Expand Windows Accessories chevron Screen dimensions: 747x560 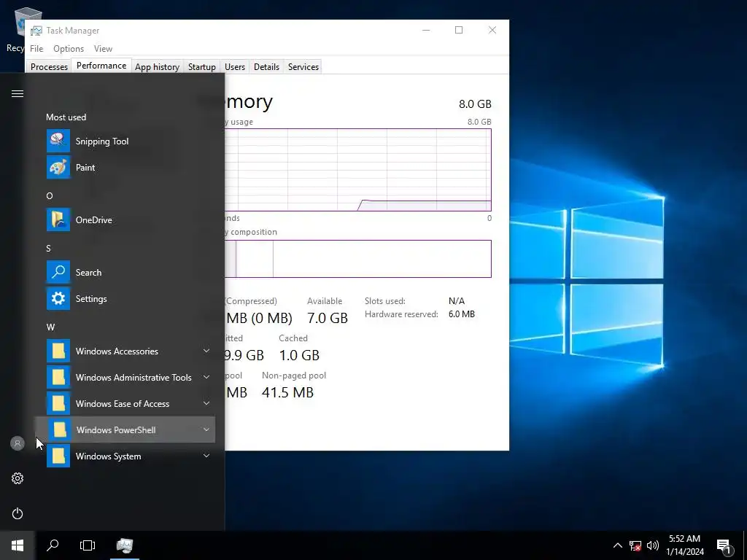click(x=206, y=351)
